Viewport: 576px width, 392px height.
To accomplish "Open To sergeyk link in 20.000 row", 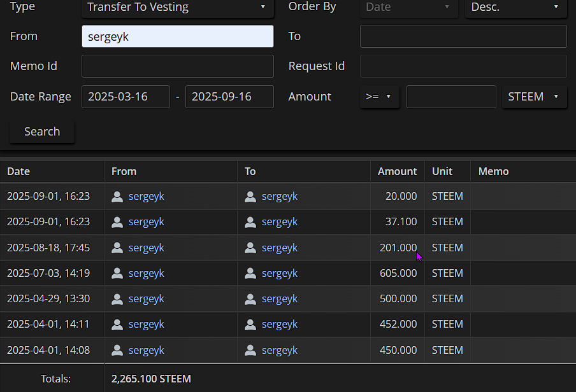I will click(280, 197).
